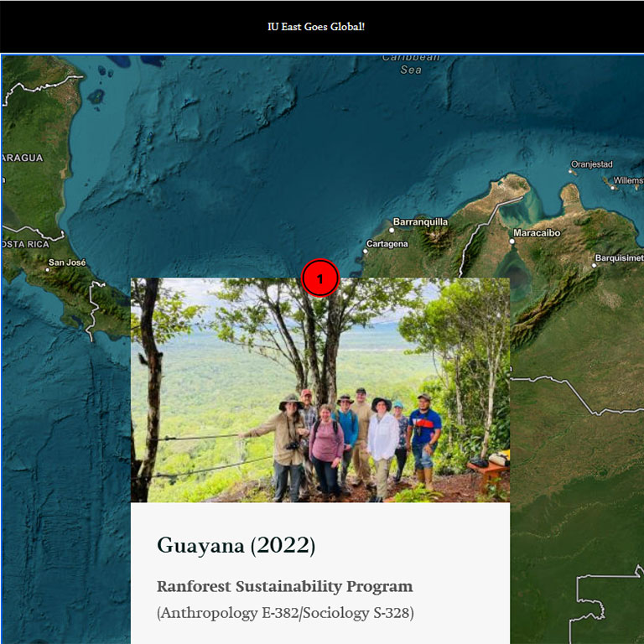This screenshot has width=644, height=644.
Task: Select the "Guayana (2022)" heading
Action: (x=236, y=546)
